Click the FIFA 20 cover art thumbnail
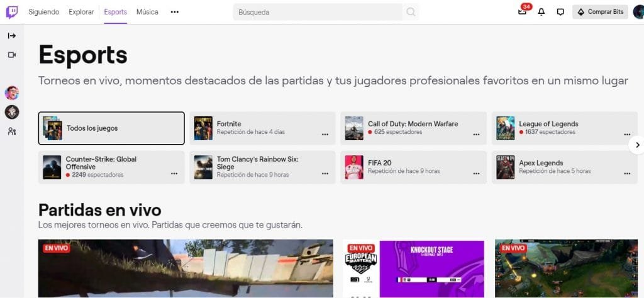 (354, 167)
